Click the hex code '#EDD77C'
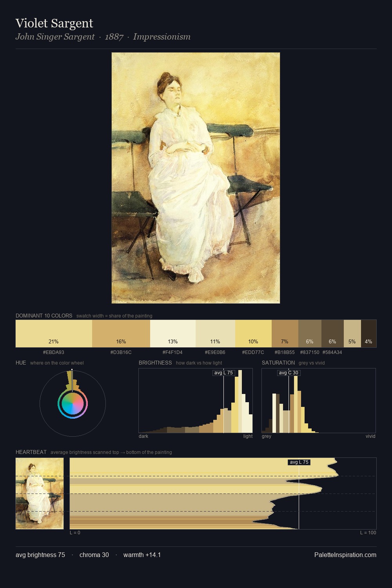 (x=253, y=352)
